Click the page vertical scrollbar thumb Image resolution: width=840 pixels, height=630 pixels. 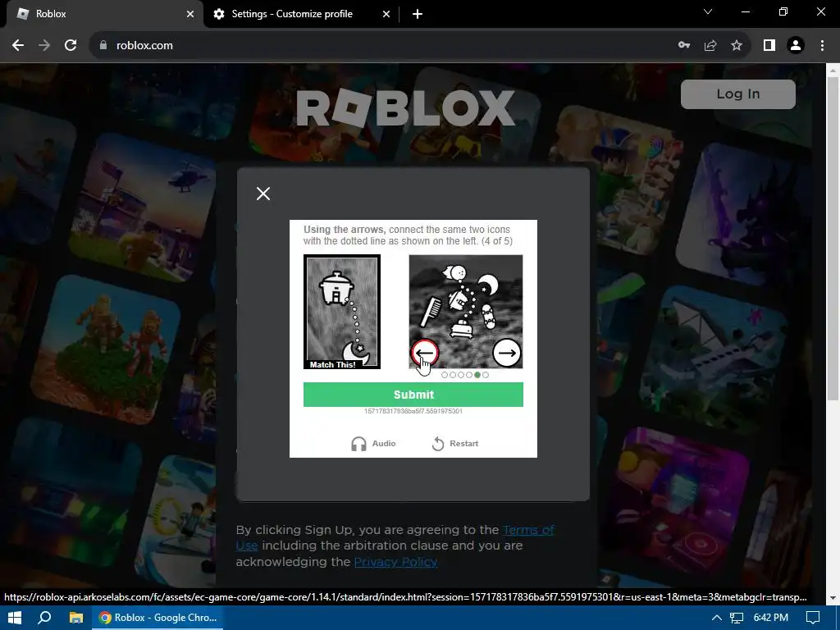coord(833,239)
